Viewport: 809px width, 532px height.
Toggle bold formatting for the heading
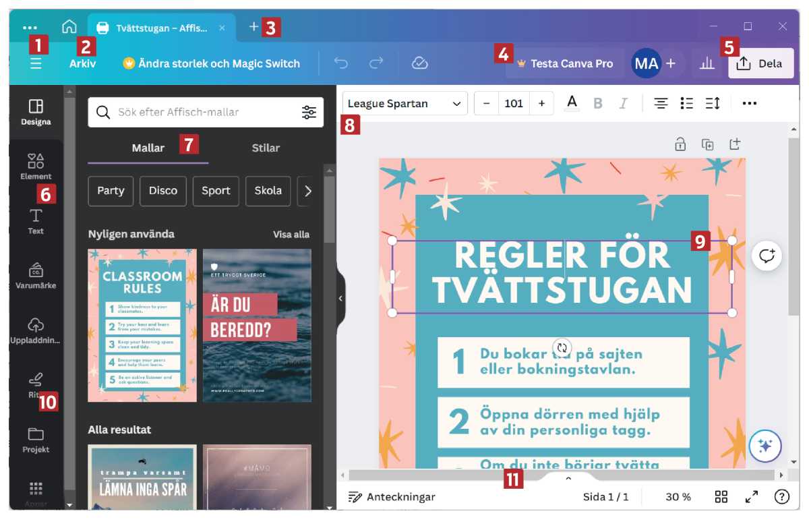tap(597, 102)
